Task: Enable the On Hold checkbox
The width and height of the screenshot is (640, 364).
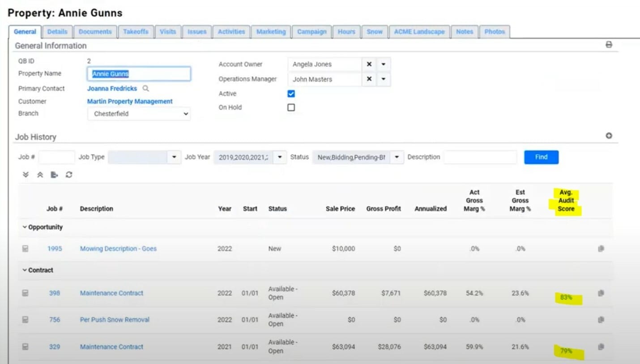Action: 291,108
